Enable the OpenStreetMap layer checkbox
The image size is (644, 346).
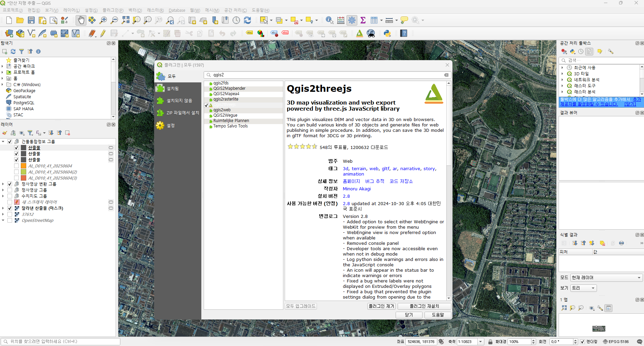[10, 220]
